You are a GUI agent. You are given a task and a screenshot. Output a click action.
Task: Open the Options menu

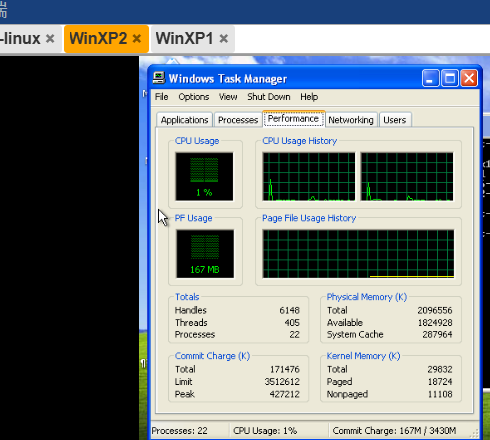[x=194, y=97]
